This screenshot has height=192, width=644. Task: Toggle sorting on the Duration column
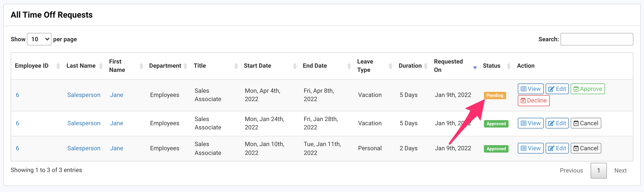click(x=426, y=66)
